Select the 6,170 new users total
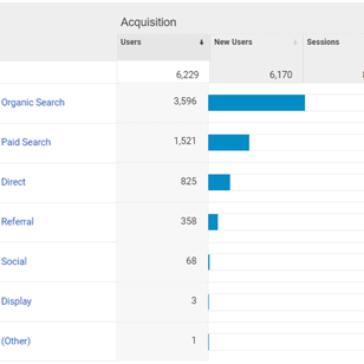 coord(281,75)
